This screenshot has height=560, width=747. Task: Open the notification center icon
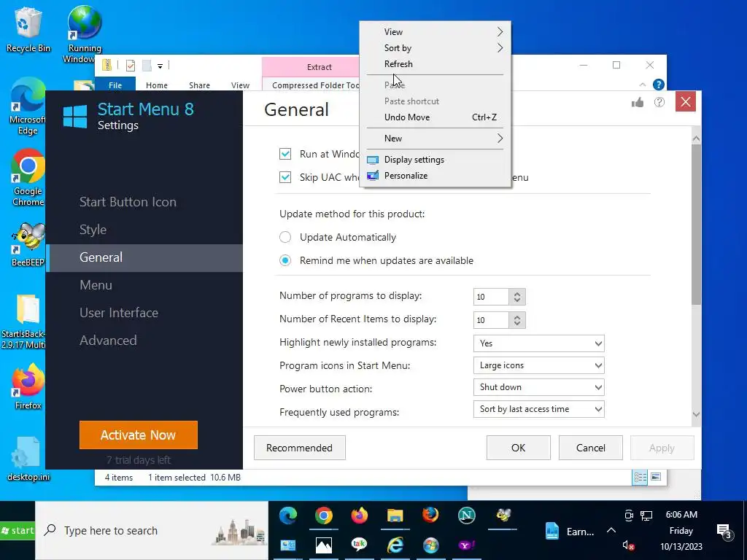point(724,531)
